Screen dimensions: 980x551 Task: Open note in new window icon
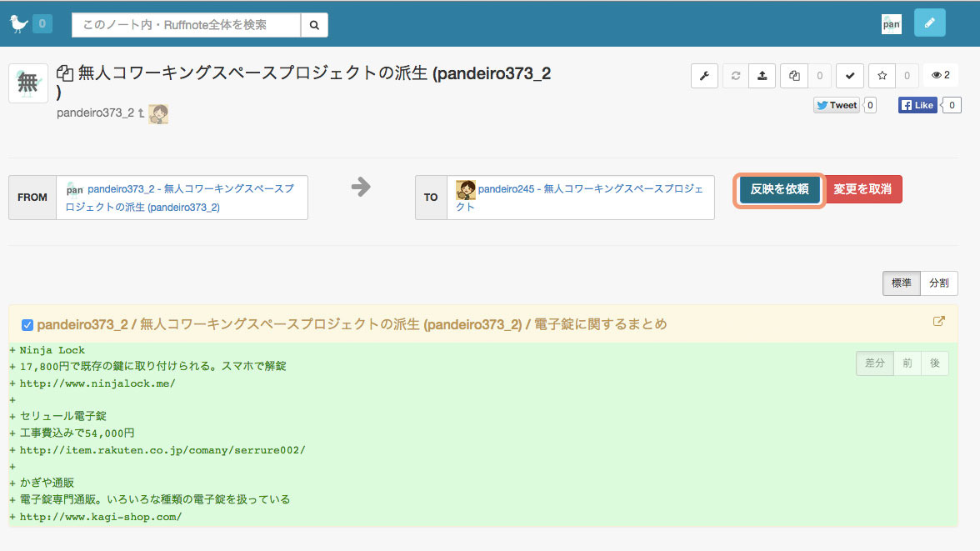[x=938, y=322]
